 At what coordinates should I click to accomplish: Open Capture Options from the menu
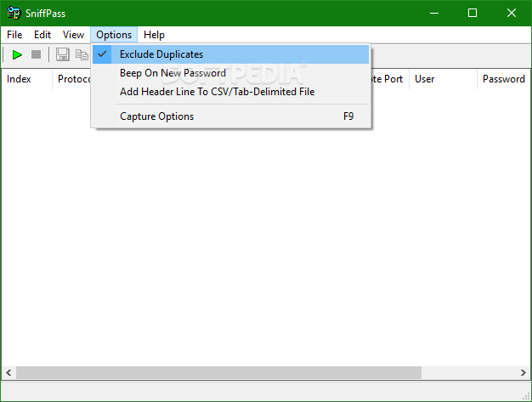click(x=230, y=116)
